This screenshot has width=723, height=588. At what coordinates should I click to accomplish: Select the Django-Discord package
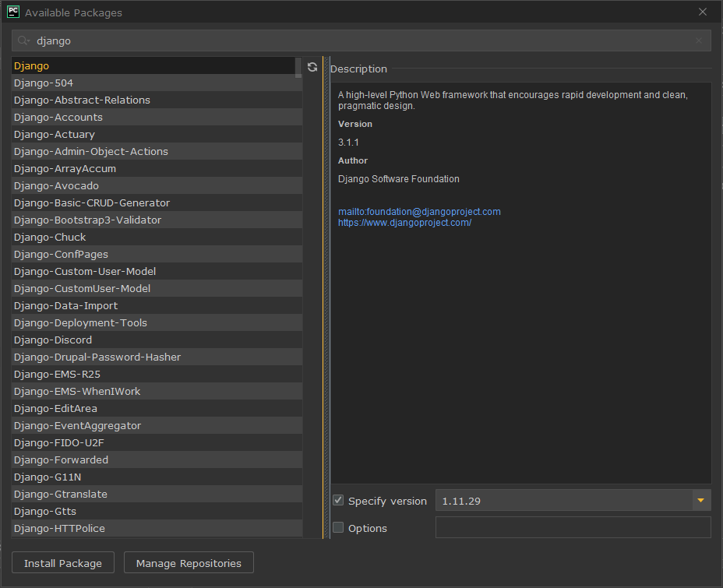[x=157, y=340]
